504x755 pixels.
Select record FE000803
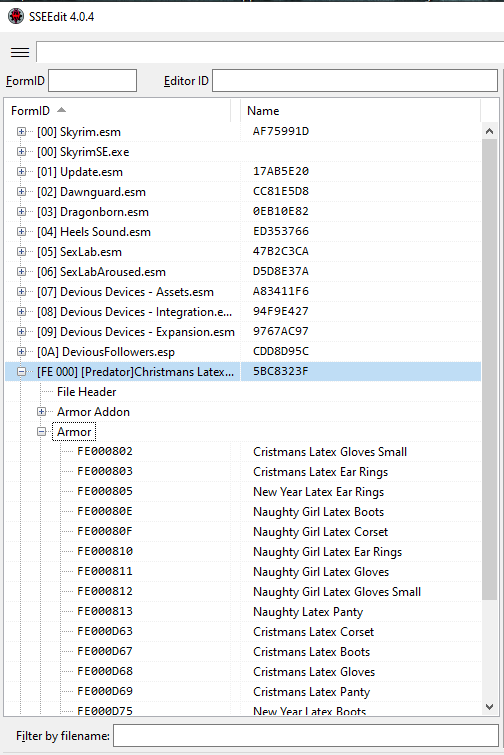pyautogui.click(x=105, y=471)
